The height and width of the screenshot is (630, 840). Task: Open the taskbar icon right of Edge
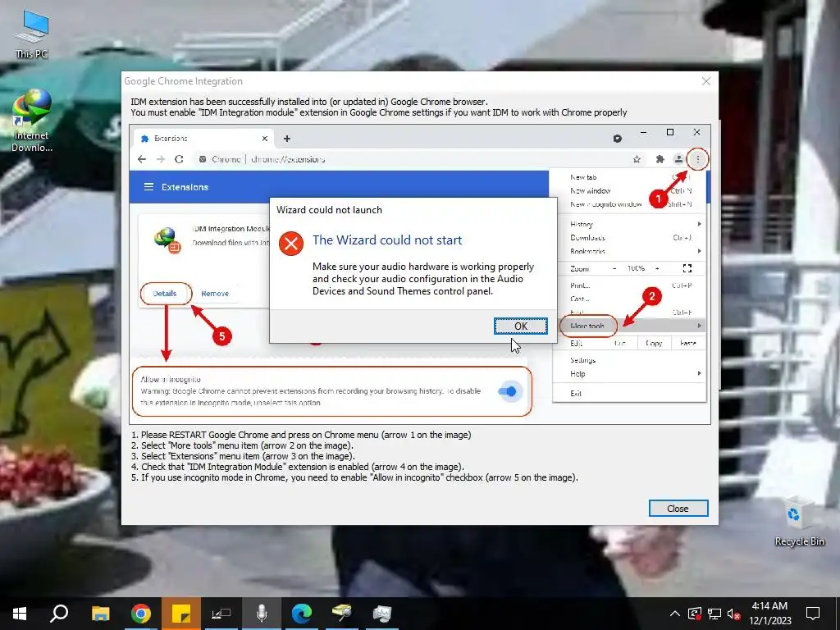click(x=342, y=614)
